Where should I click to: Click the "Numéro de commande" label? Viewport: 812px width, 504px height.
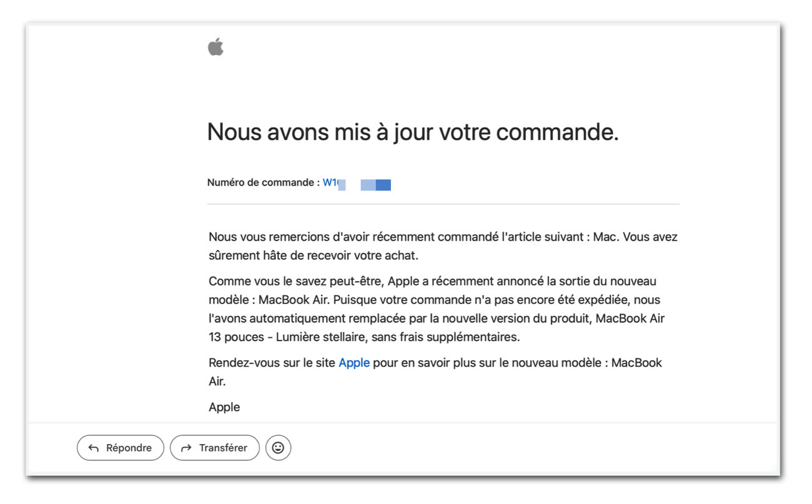262,183
